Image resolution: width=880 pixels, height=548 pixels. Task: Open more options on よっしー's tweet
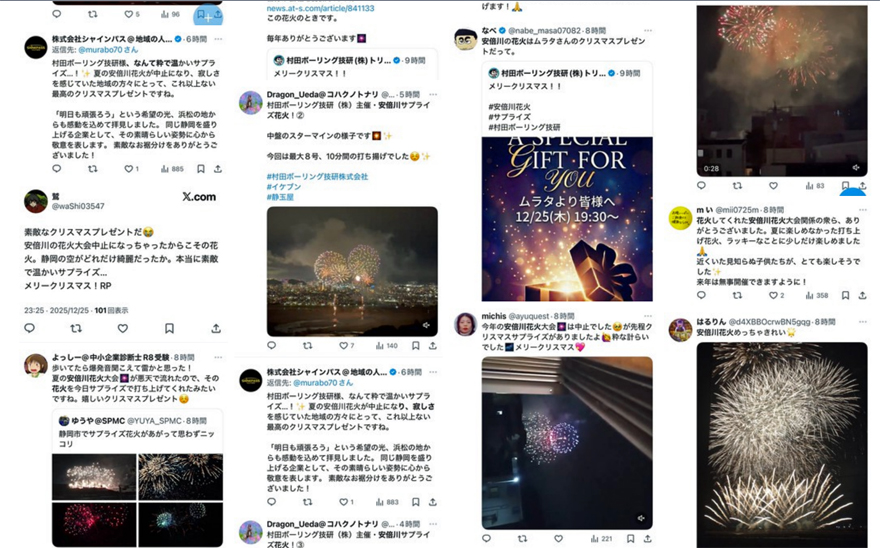pos(218,358)
